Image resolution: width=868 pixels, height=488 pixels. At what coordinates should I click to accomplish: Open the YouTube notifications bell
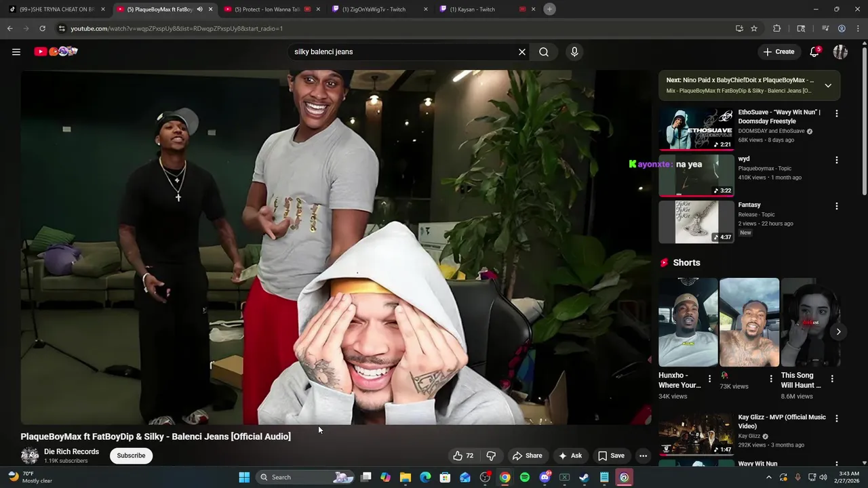click(x=814, y=52)
